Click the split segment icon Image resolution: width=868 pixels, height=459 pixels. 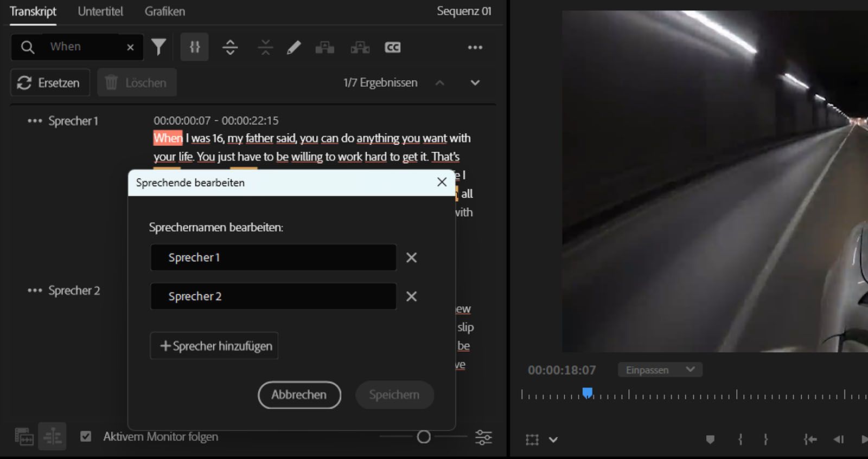click(x=230, y=47)
